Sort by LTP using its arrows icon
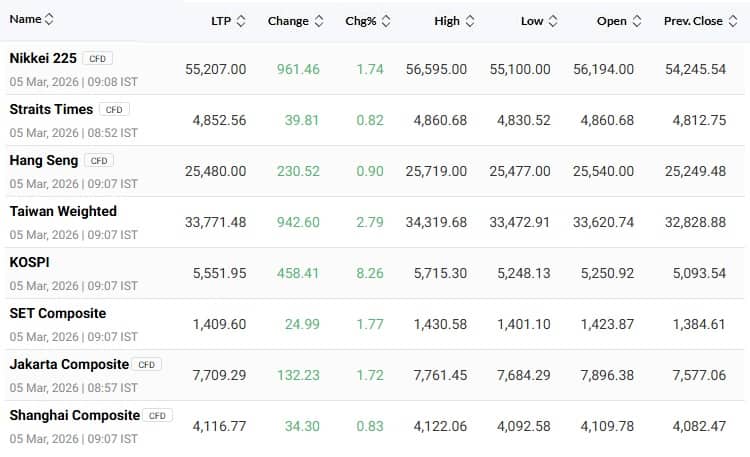 point(241,21)
